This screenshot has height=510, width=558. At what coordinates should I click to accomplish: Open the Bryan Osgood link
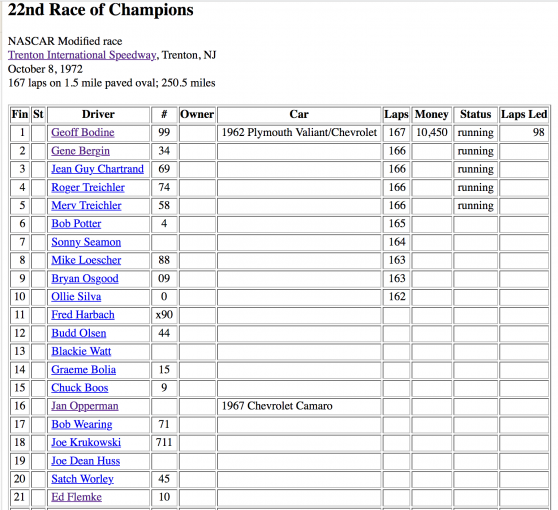pos(85,278)
